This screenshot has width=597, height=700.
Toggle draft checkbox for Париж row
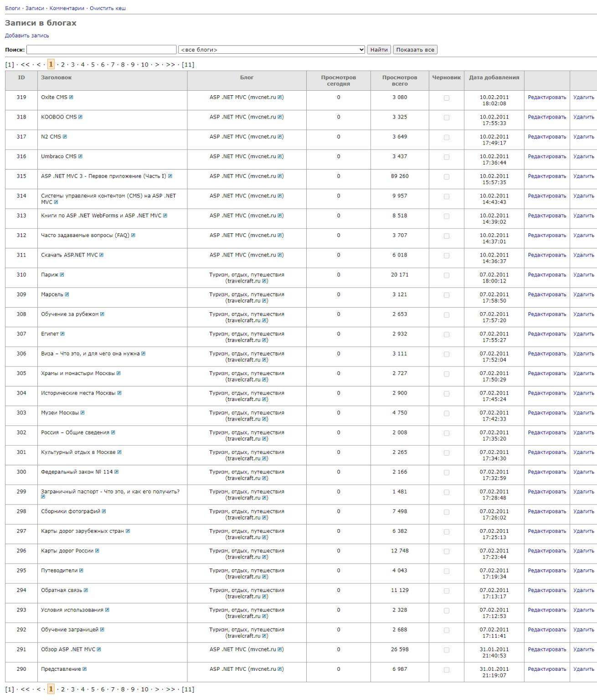(x=447, y=276)
